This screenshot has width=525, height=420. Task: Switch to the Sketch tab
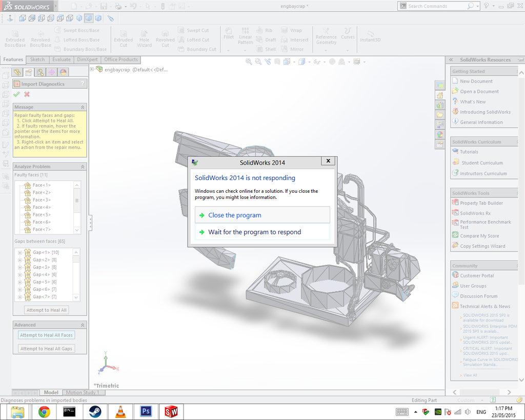pos(37,59)
